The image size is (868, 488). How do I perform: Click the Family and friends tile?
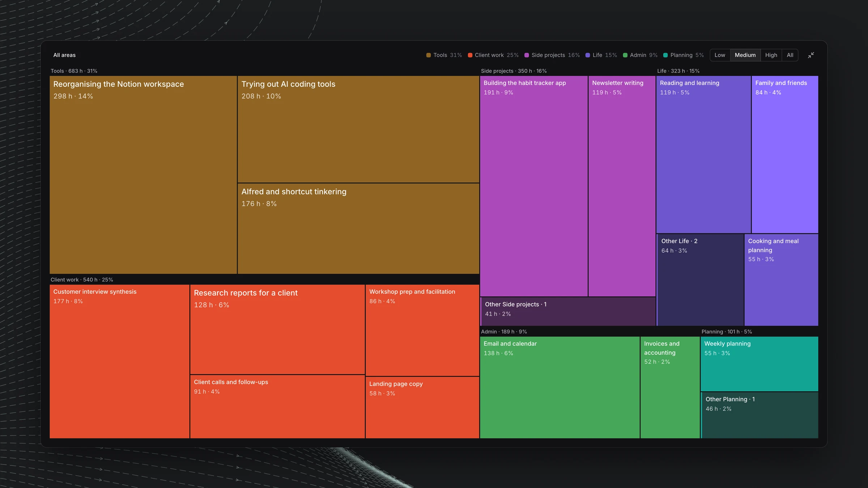tap(785, 154)
